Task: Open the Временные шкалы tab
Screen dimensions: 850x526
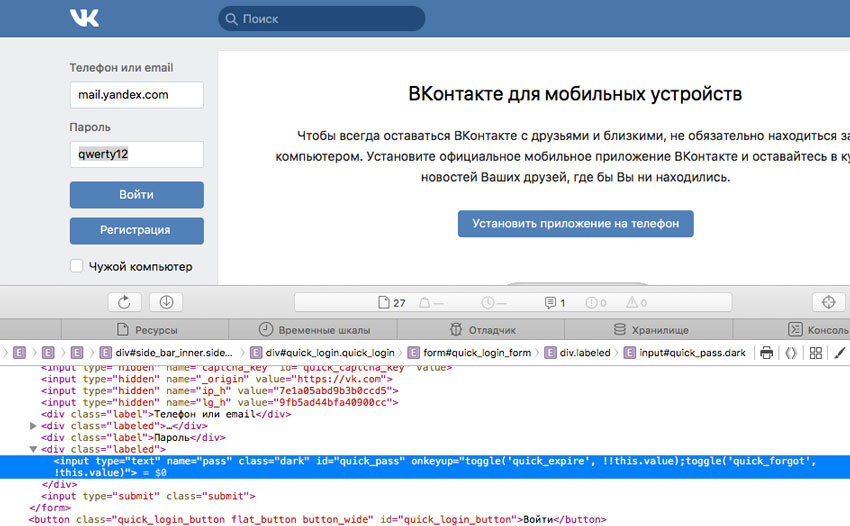Action: coord(313,330)
